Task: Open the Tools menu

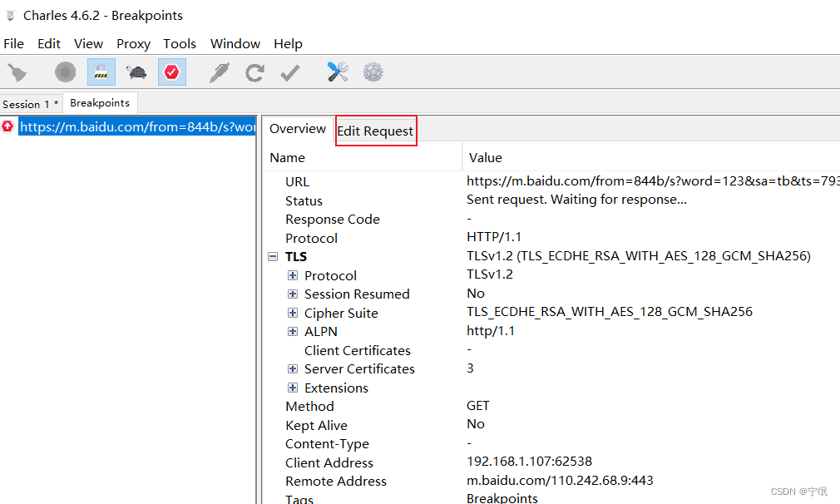Action: [180, 44]
